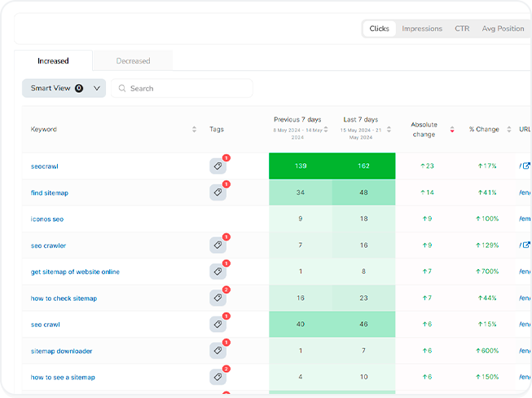Switch metric to CTR
Screen dimensions: 532x398
click(462, 29)
